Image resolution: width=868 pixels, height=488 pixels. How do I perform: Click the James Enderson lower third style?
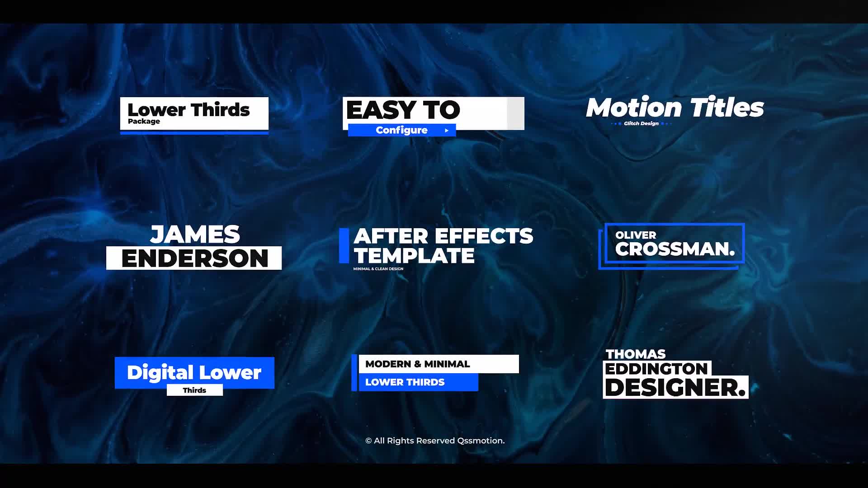click(194, 246)
